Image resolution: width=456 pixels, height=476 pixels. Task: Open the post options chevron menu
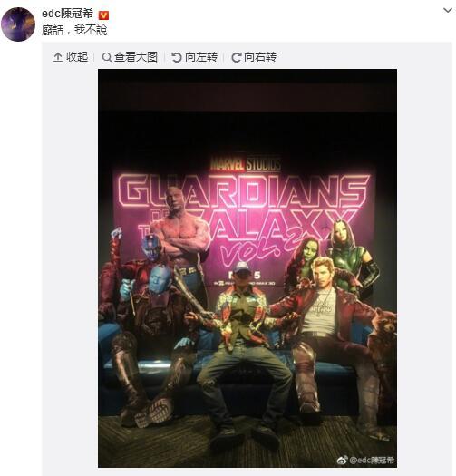448,11
